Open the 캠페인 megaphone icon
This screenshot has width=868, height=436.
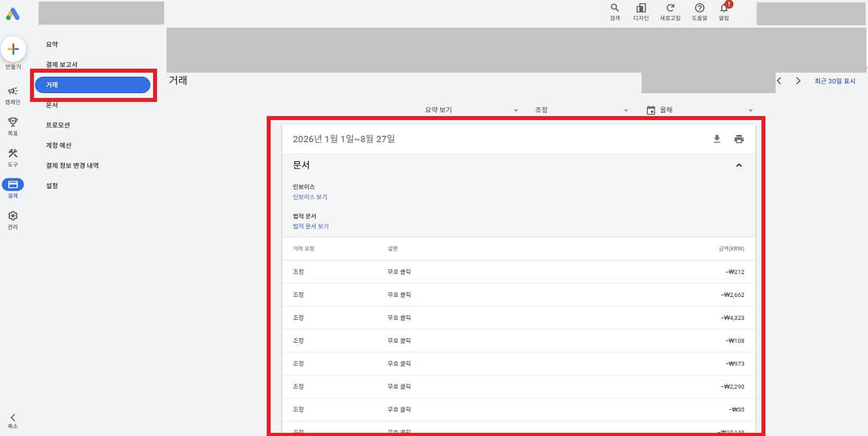tap(13, 92)
